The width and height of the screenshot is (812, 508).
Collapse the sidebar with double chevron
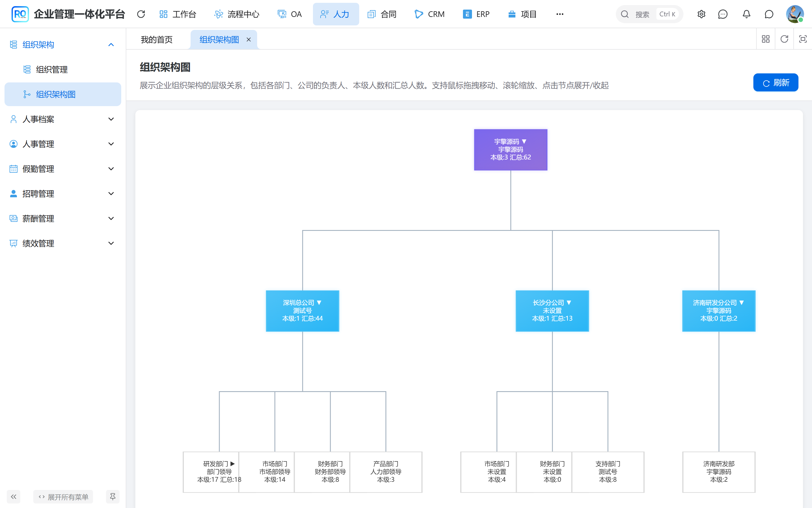tap(14, 497)
